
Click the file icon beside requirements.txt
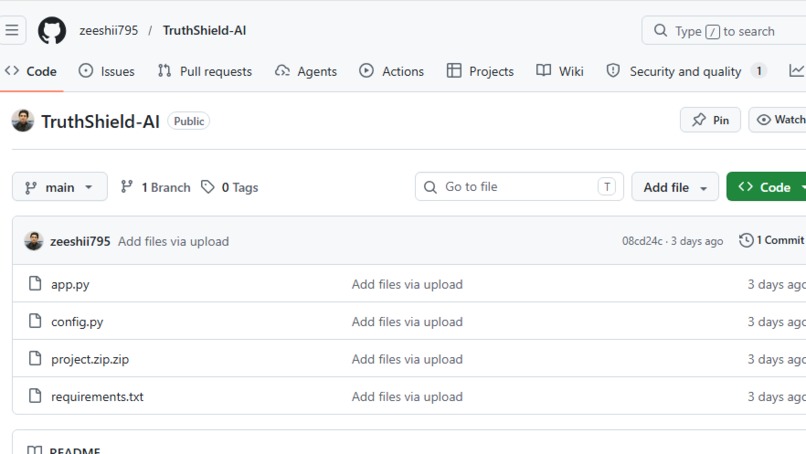coord(35,395)
